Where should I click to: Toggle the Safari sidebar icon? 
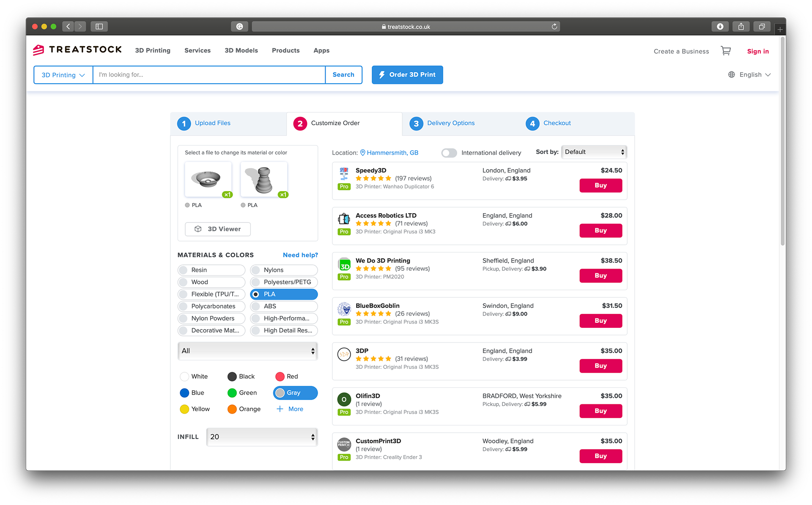(x=99, y=27)
